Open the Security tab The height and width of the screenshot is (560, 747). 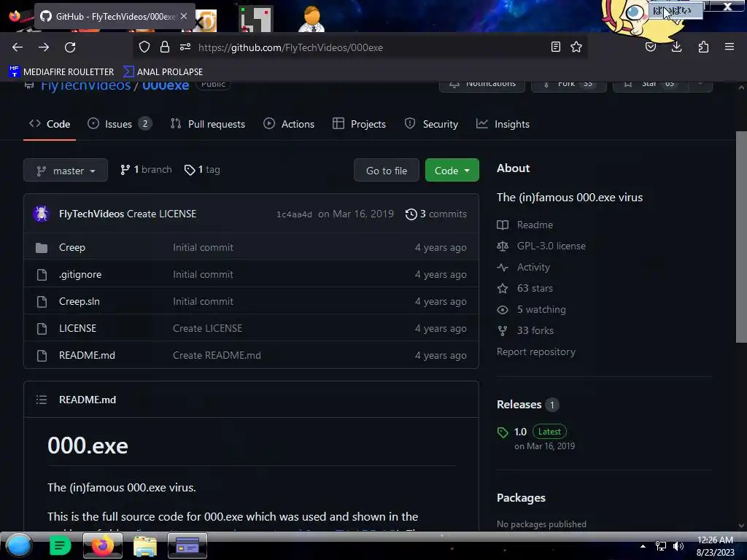pyautogui.click(x=431, y=124)
